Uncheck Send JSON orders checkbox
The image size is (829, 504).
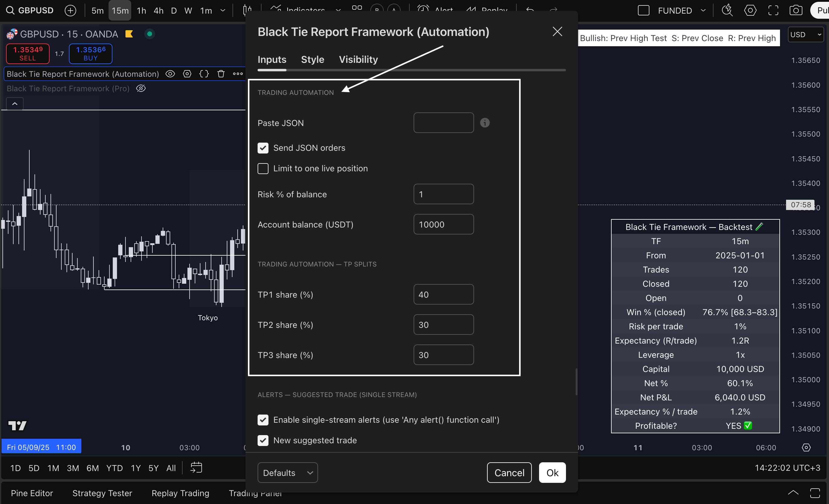coord(263,148)
